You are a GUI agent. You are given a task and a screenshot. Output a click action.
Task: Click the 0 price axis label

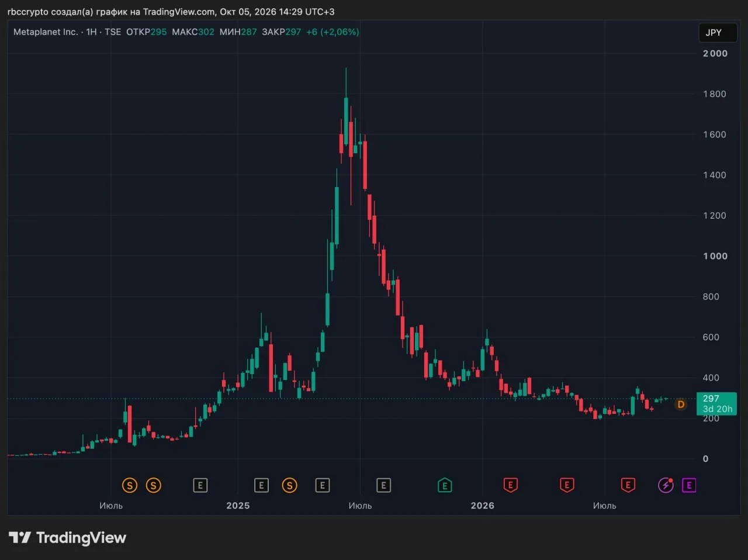pos(705,459)
